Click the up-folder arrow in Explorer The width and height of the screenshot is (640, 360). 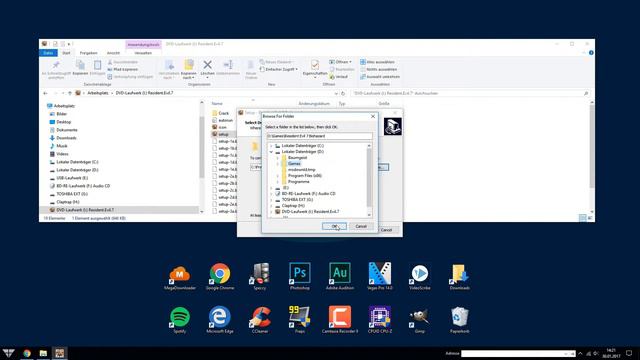pyautogui.click(x=70, y=93)
